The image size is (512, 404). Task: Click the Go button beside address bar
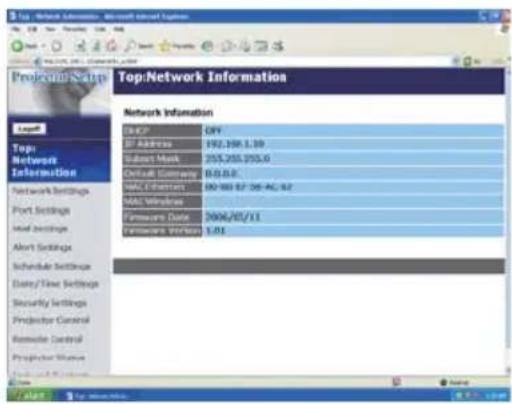point(473,61)
